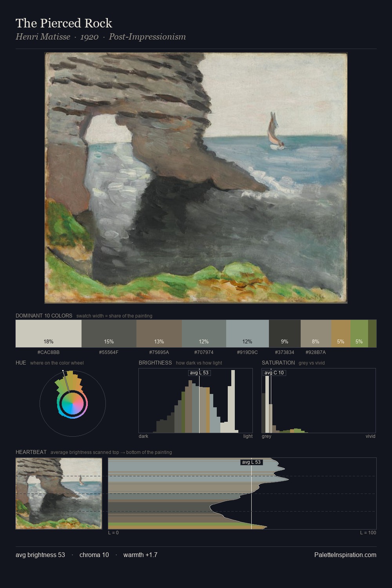Click the 'L = 0' axis label
The height and width of the screenshot is (588, 392).
(113, 533)
